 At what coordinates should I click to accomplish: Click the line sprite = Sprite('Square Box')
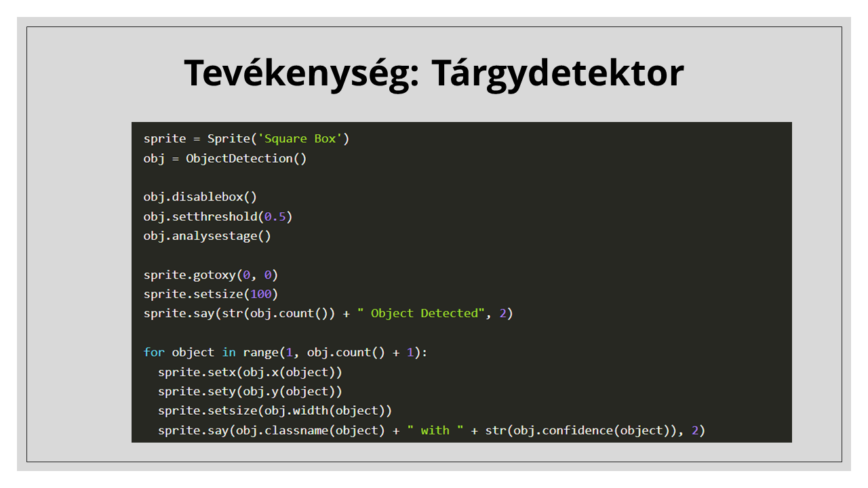pos(246,139)
